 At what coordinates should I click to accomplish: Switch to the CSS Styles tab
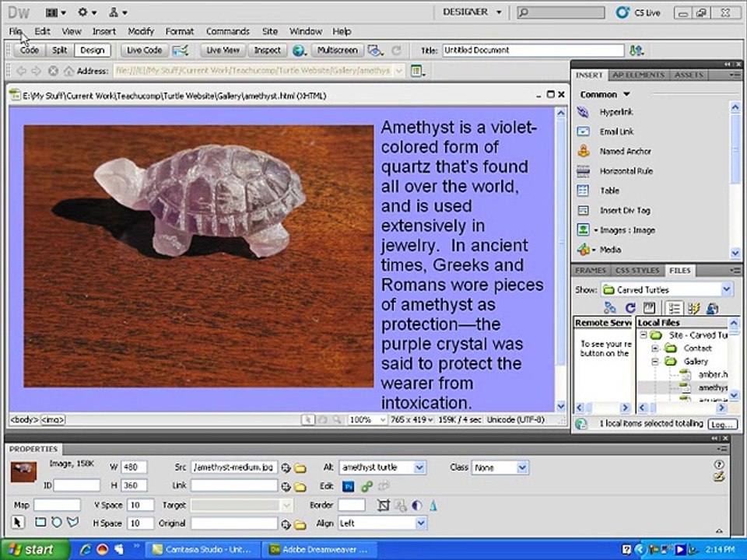[637, 271]
